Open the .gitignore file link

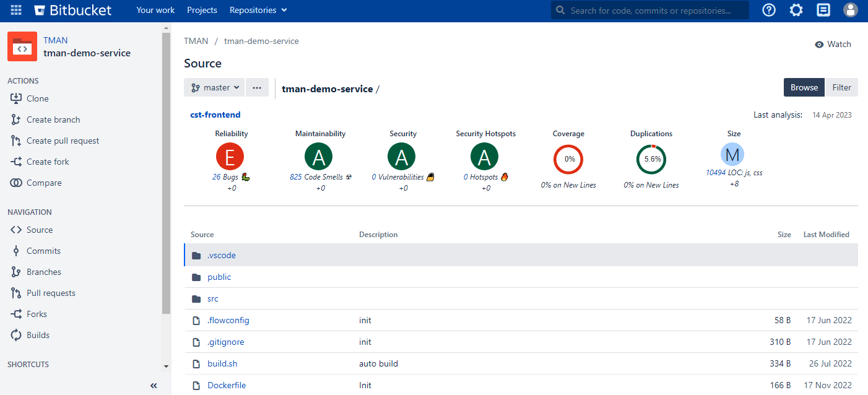(226, 342)
